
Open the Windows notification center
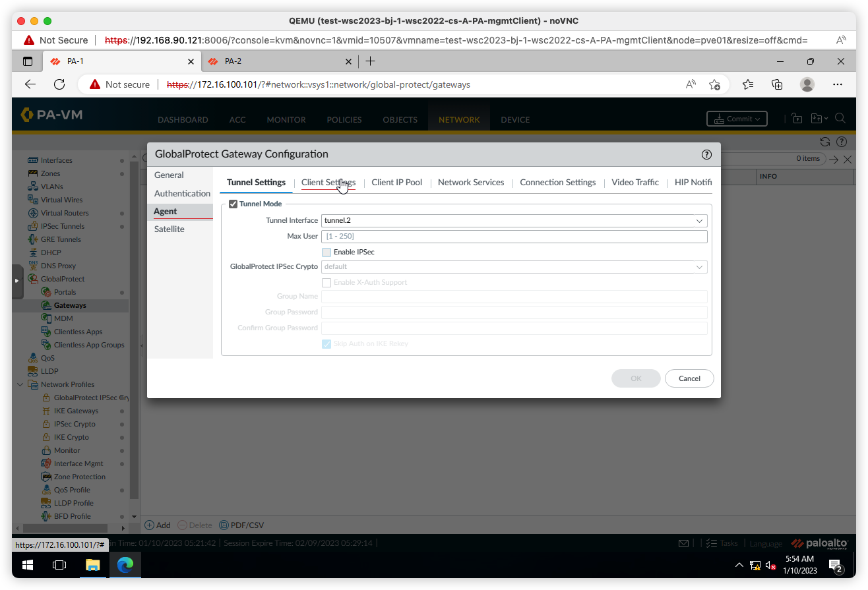[836, 566]
